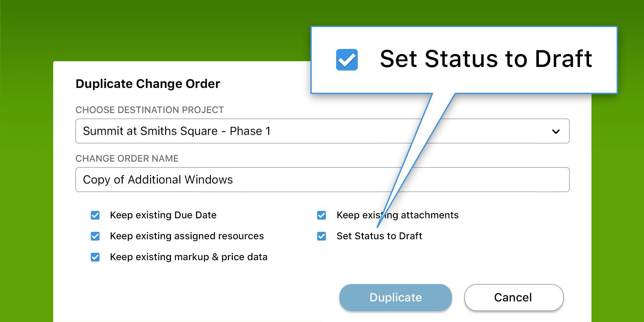Click the chevron on Summit at Smiths Square selector
This screenshot has width=644, height=322.
point(555,131)
